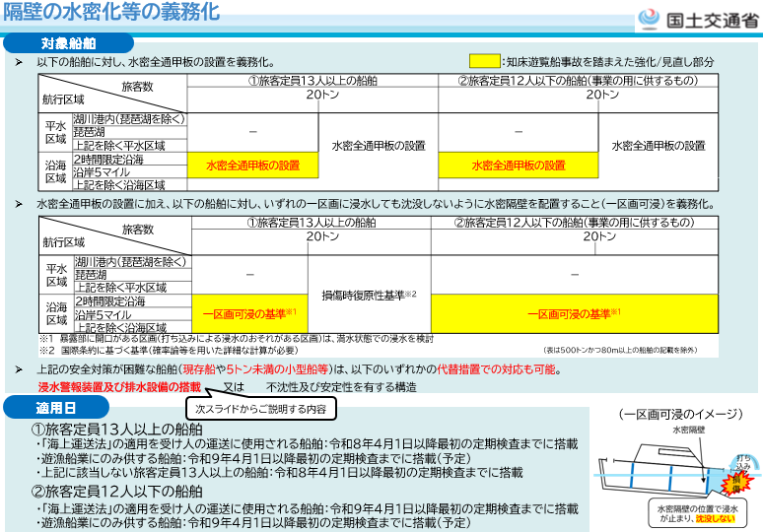763x532 pixels.
Task: Click the MLIT globe logo icon
Action: coord(651,18)
